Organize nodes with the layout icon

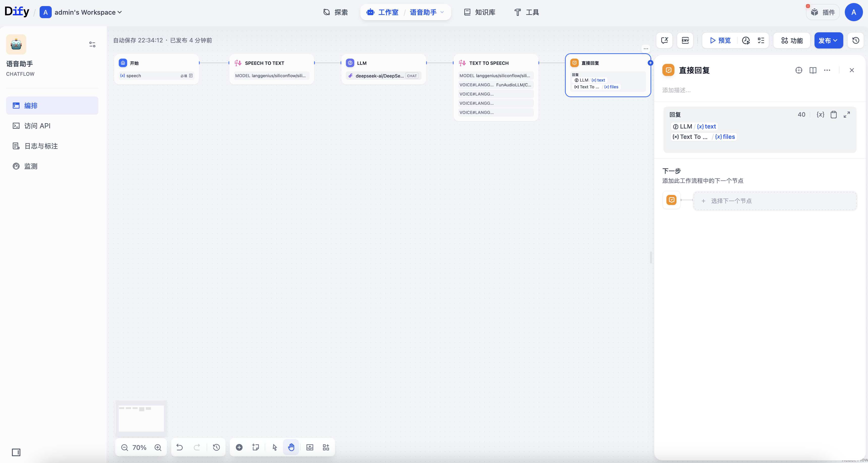[x=326, y=447]
